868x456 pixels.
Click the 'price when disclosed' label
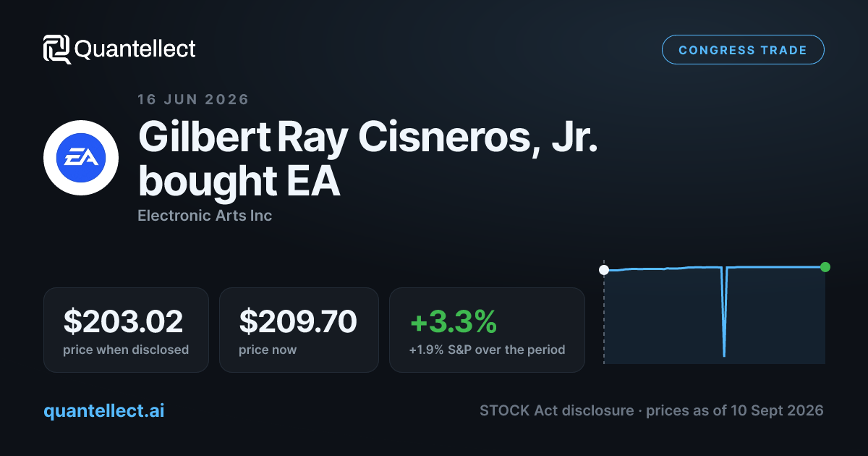click(x=126, y=350)
